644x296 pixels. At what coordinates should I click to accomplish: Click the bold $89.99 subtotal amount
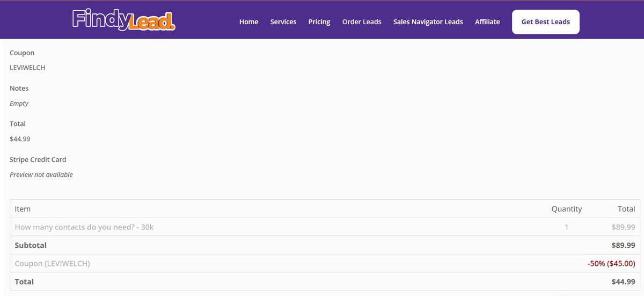coord(624,246)
